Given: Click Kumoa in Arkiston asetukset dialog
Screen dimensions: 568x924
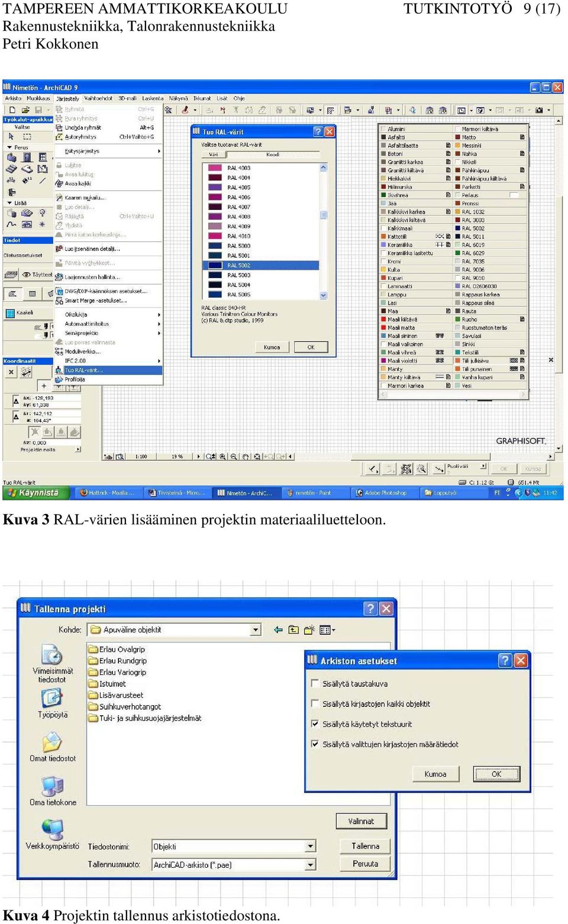Looking at the screenshot, I should point(435,774).
